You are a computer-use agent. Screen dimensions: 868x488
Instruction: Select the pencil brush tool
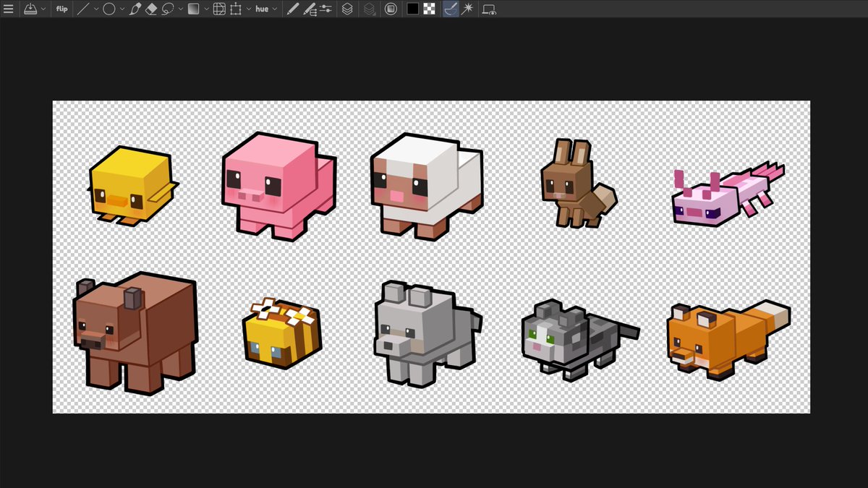tap(292, 9)
